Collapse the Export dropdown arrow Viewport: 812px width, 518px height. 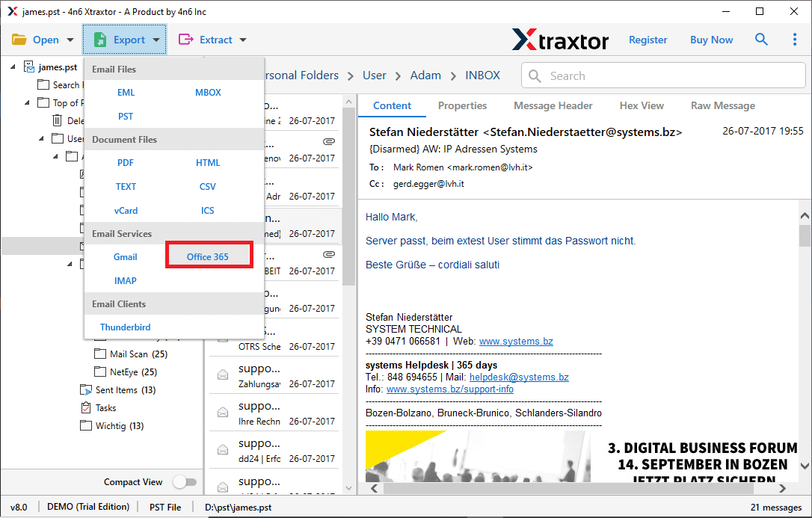point(156,40)
